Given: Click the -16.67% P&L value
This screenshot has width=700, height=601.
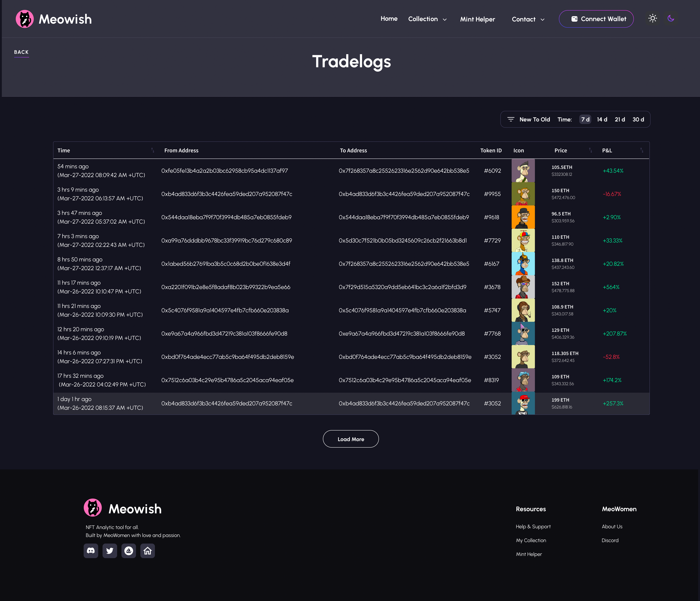Looking at the screenshot, I should 612,194.
